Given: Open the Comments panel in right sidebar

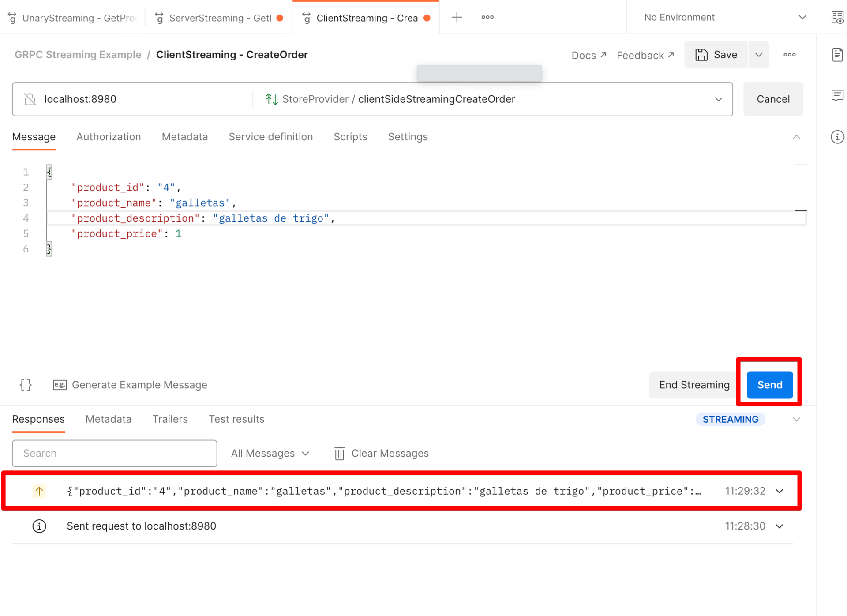Looking at the screenshot, I should coord(837,96).
